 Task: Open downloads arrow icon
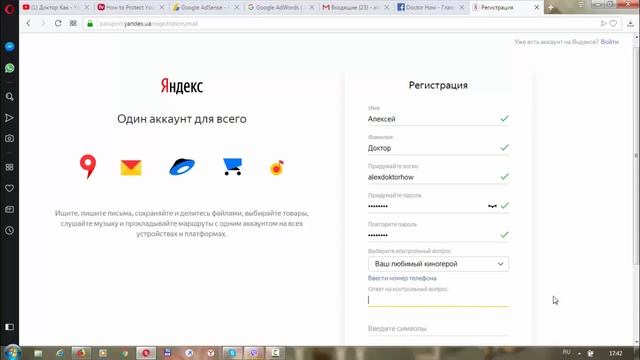631,24
